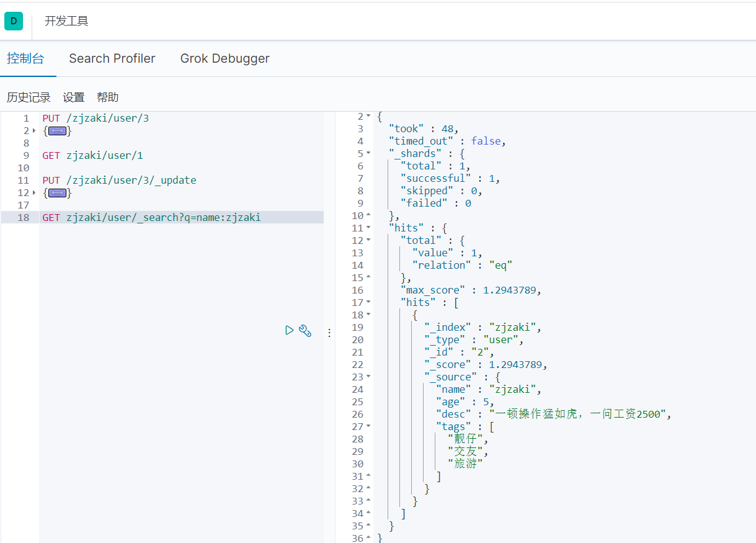The height and width of the screenshot is (543, 756).
Task: Collapse the outer hits object at line 11
Action: point(368,228)
